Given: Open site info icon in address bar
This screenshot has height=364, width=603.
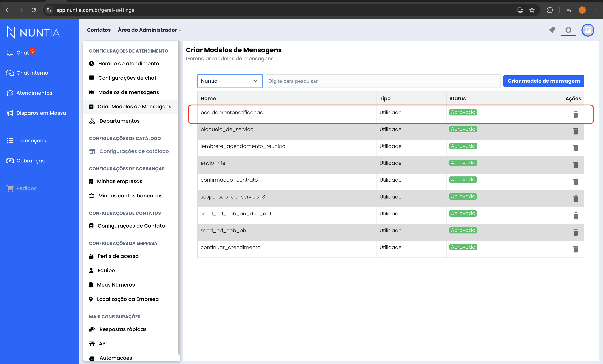Looking at the screenshot, I should [x=49, y=10].
